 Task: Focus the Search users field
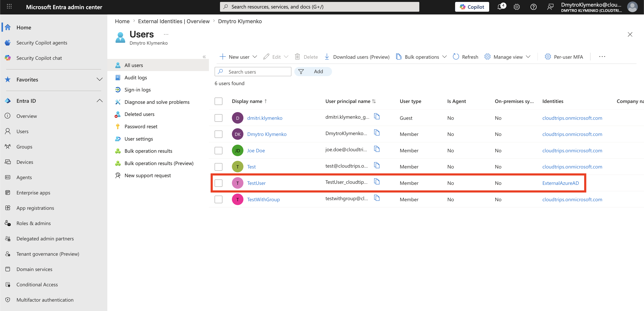(253, 72)
